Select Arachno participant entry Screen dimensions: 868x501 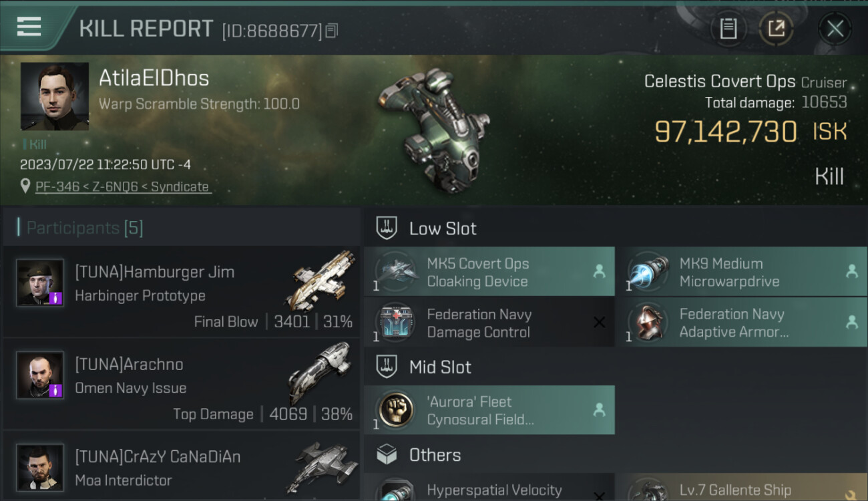(182, 384)
